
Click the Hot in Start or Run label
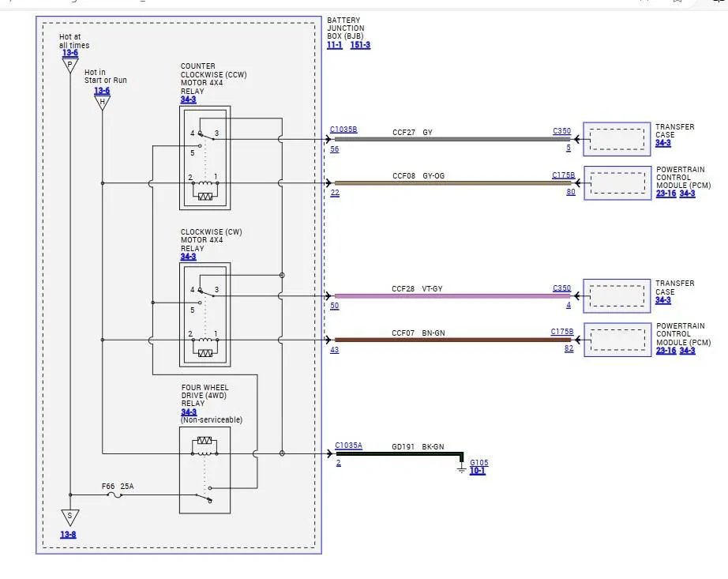[x=105, y=76]
